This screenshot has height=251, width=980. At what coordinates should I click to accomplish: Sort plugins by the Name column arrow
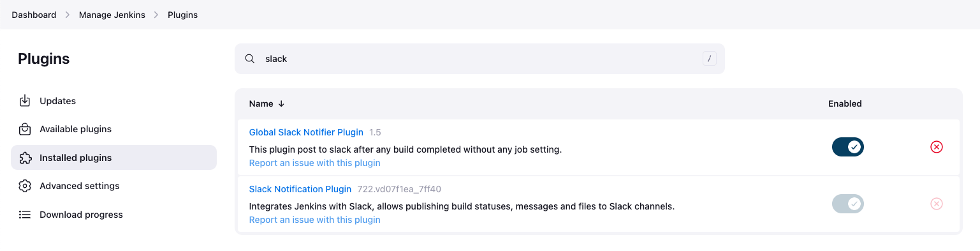[281, 103]
